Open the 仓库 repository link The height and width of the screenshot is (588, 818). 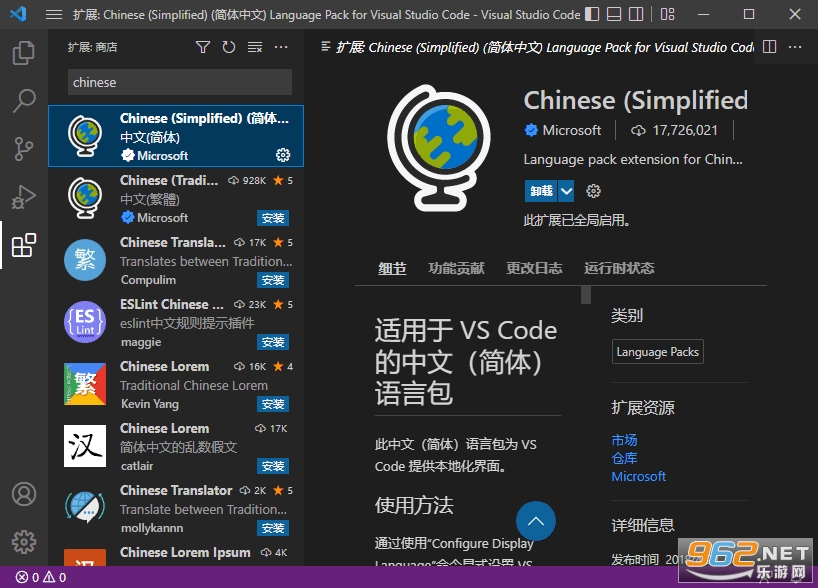624,459
